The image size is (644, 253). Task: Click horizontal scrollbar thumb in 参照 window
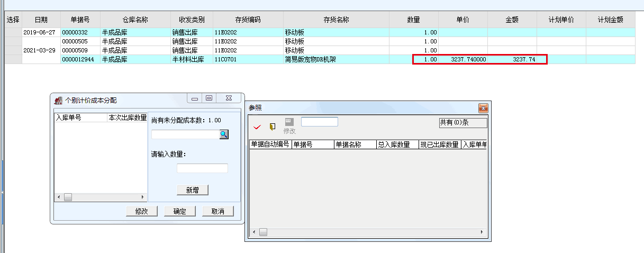coord(263,232)
